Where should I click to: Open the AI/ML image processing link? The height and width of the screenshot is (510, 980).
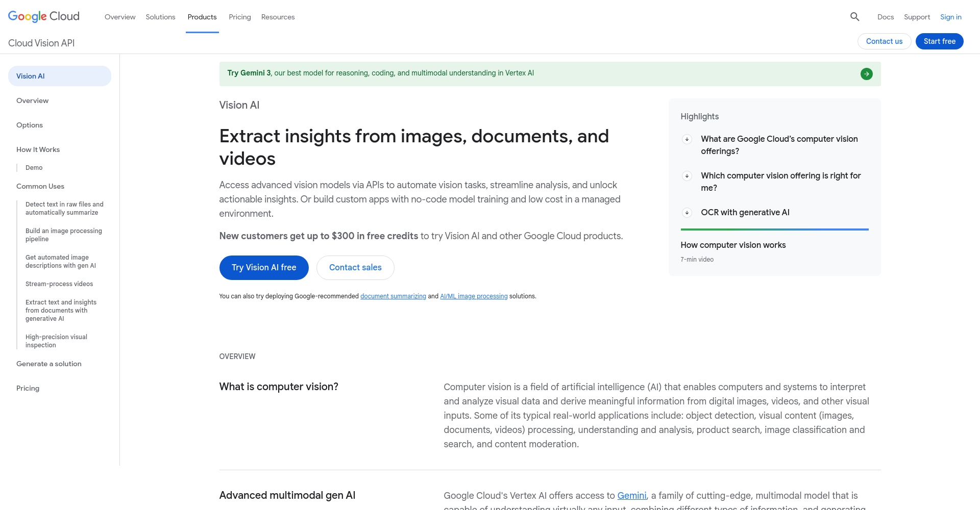coord(474,296)
